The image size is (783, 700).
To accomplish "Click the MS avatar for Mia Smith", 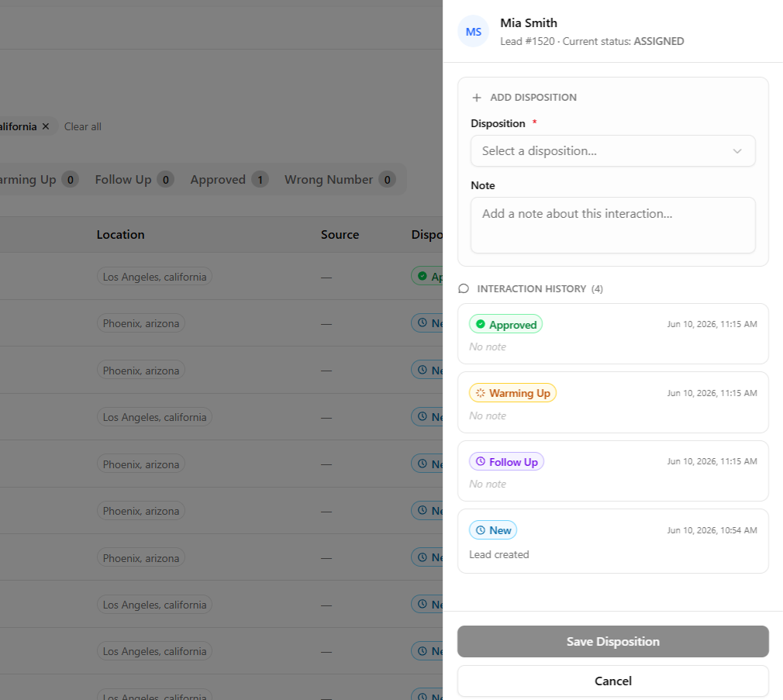I will point(474,32).
